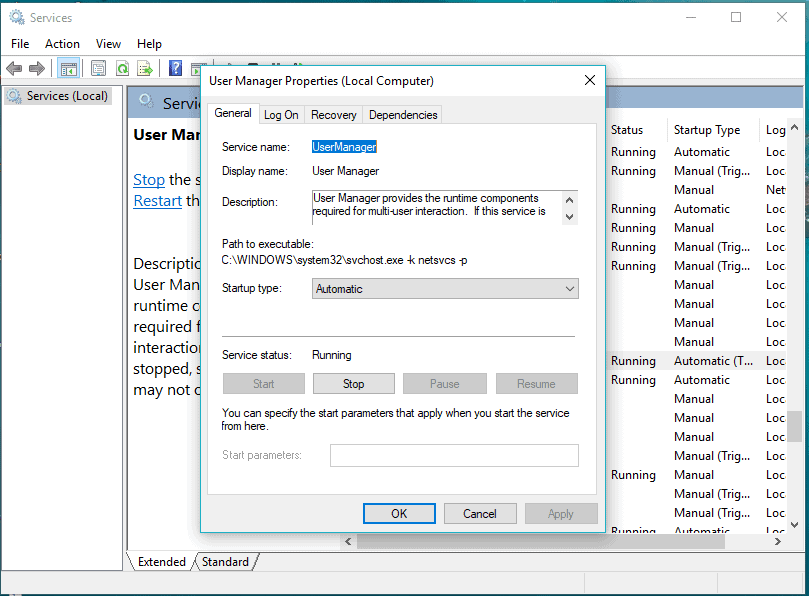Open the Properties toolbar icon in Services
Screen dimensions: 809x596
98,68
